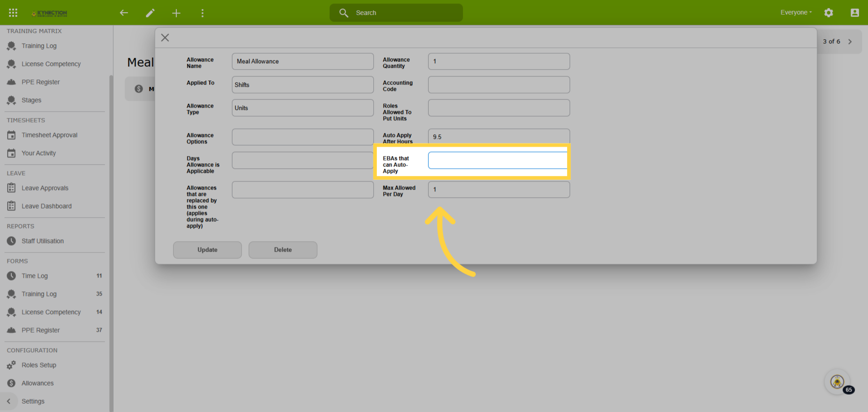Open the apps grid launcher icon

pos(13,13)
